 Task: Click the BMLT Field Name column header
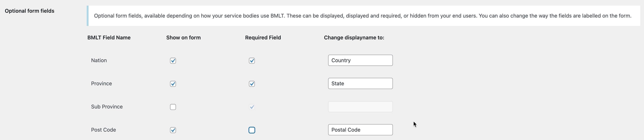109,37
